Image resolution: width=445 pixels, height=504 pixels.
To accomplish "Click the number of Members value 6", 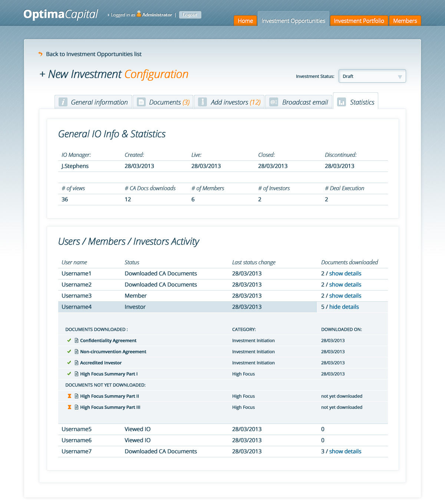I will point(193,199).
